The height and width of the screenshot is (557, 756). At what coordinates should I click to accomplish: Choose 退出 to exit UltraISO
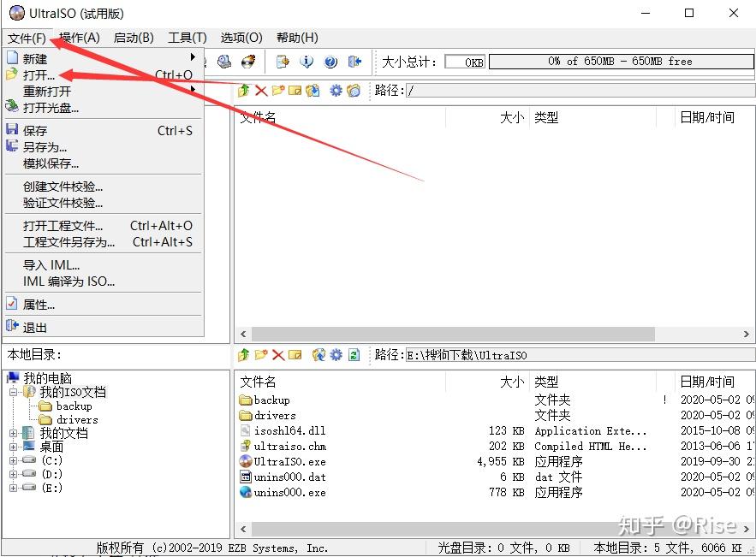103,328
